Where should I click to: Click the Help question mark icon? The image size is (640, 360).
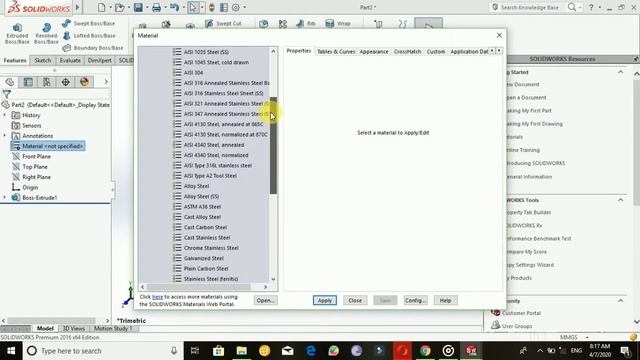[591, 7]
